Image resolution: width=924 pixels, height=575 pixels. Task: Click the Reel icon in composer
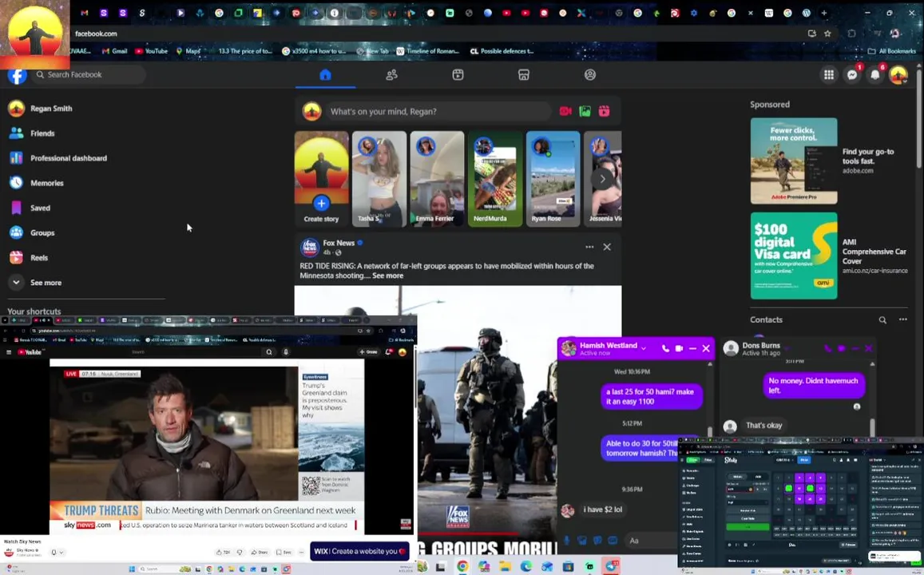click(x=604, y=111)
